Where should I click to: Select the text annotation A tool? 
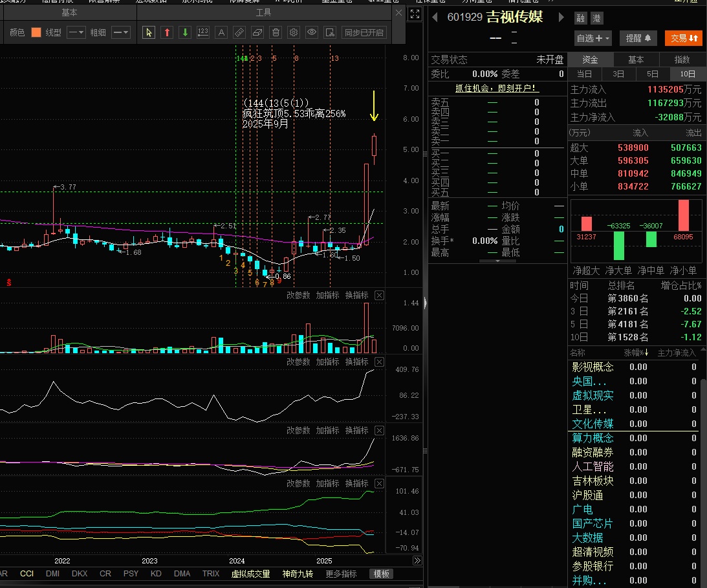221,32
